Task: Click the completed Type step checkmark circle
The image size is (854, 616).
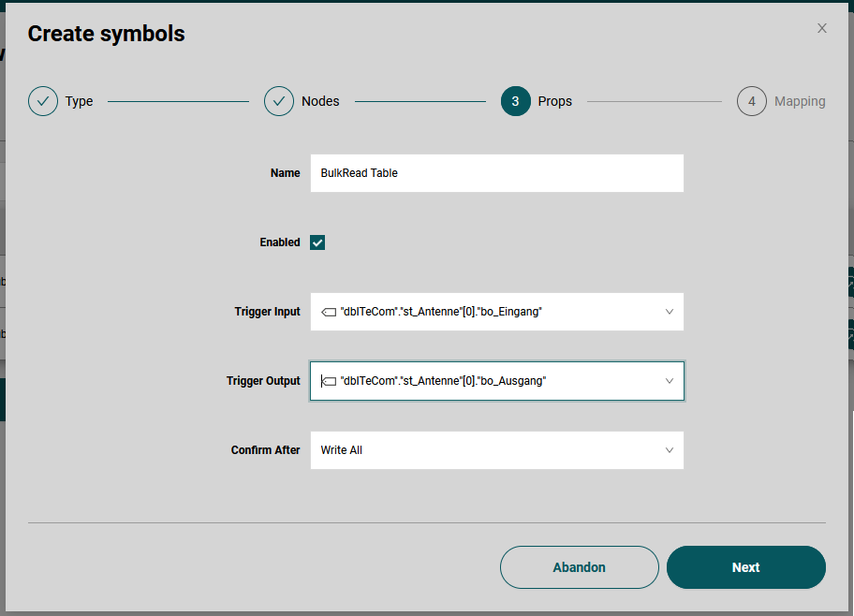Action: [x=43, y=101]
